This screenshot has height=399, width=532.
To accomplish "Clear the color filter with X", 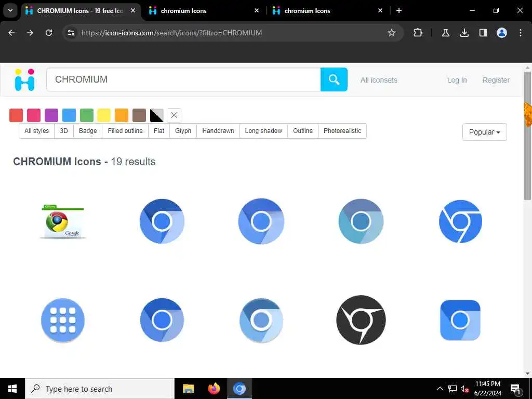I will tap(174, 115).
